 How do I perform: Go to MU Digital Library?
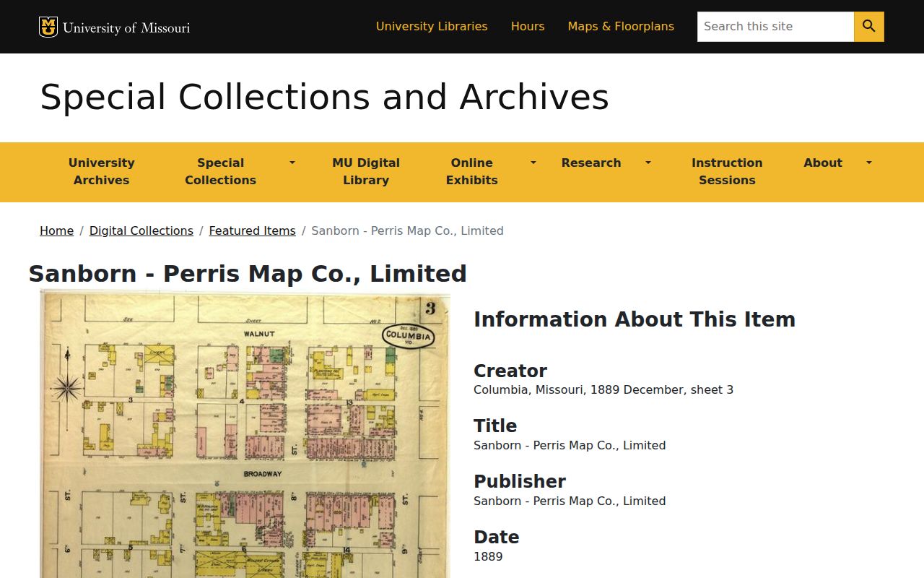366,172
